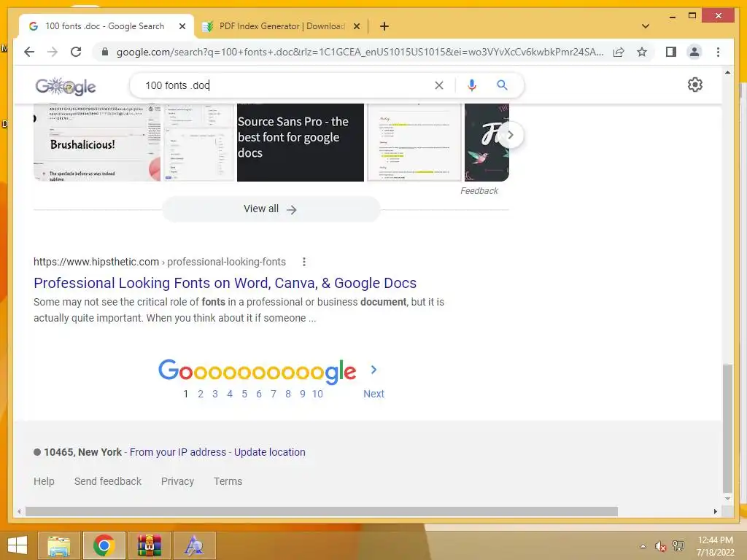Screen dimensions: 747x560
Task: Open the letter A app on taskbar
Action: click(194, 545)
